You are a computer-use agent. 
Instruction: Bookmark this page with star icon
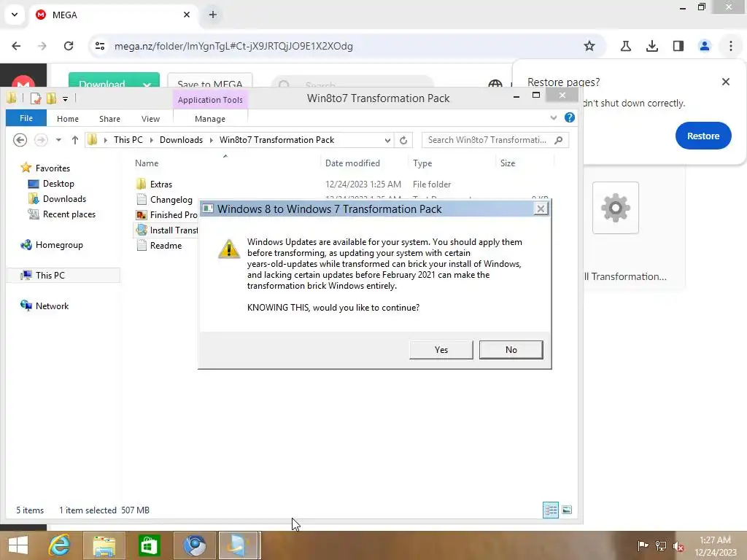coord(589,46)
